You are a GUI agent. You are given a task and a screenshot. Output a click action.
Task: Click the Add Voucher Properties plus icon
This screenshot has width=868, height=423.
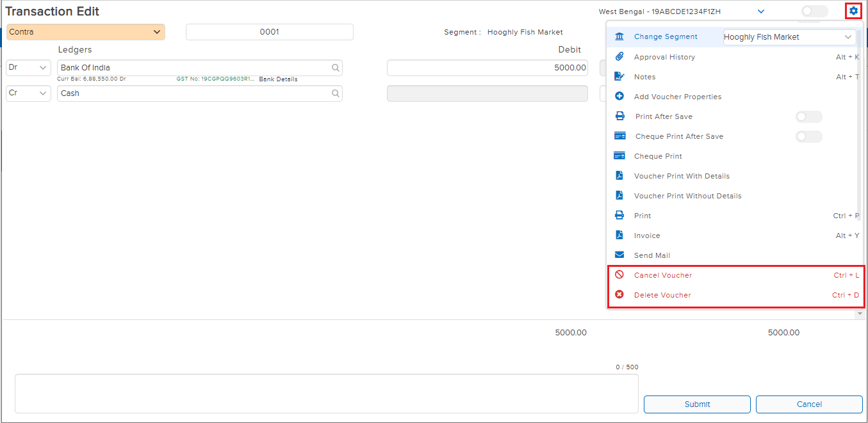pyautogui.click(x=619, y=97)
